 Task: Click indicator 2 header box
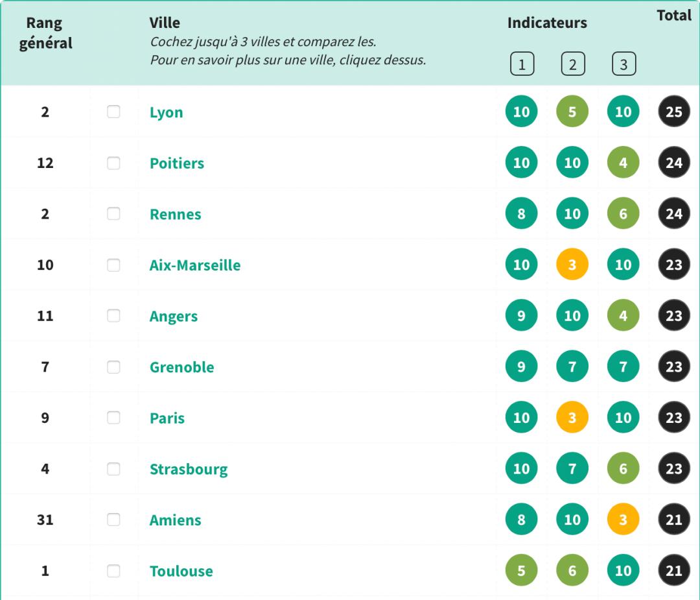pyautogui.click(x=572, y=64)
